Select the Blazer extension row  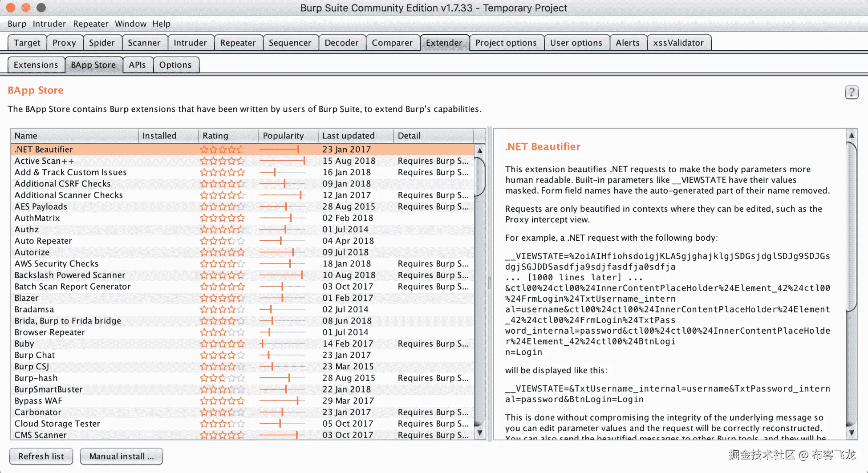[x=242, y=298]
